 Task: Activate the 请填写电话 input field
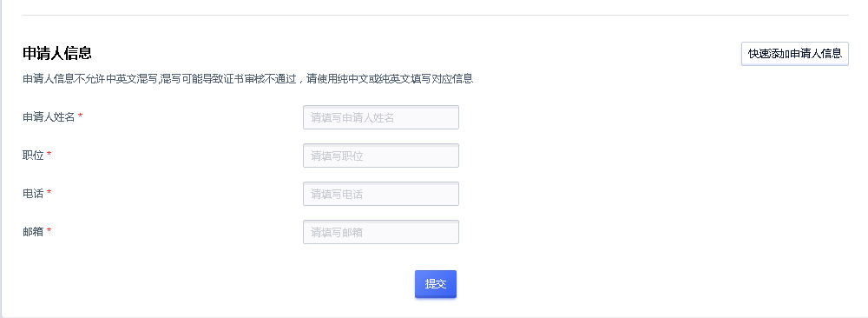(x=381, y=194)
